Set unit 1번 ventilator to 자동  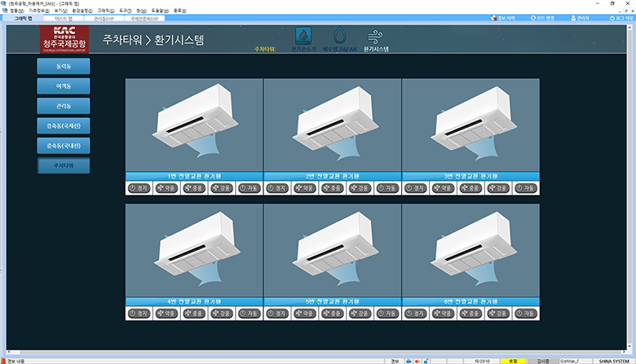tap(250, 188)
